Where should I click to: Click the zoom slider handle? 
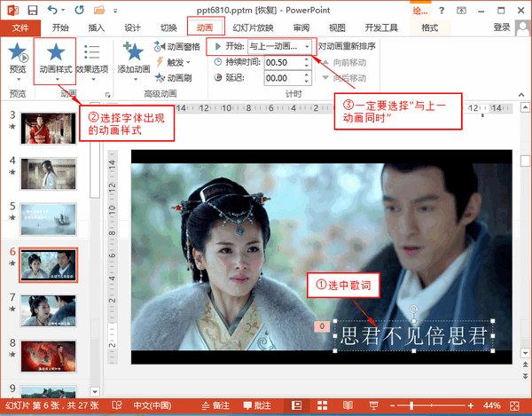coord(411,405)
